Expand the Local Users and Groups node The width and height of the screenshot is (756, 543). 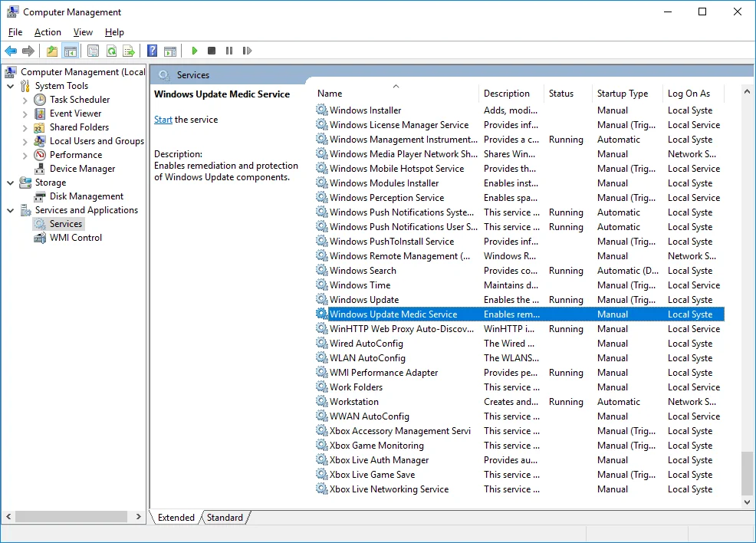[x=25, y=142]
